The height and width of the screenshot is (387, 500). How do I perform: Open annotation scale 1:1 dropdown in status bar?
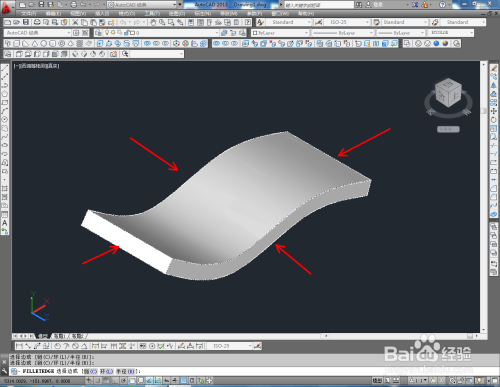pyautogui.click(x=418, y=380)
